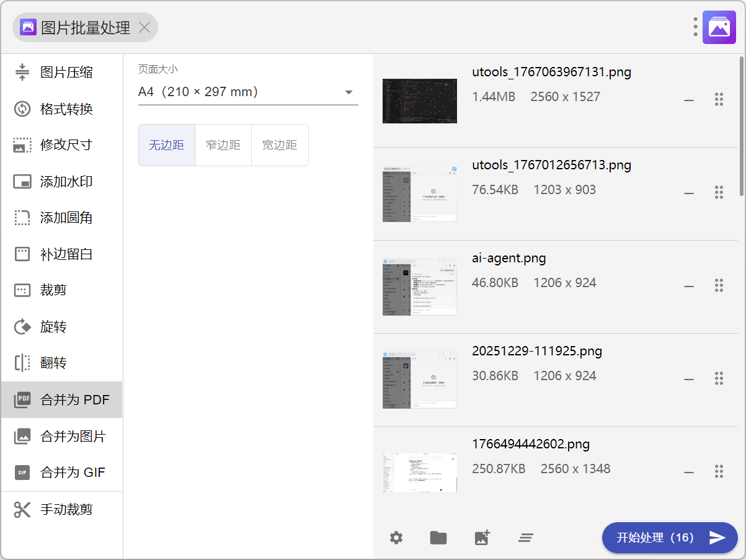746x560 pixels.
Task: Click the 2560 x 1348 dimension text
Action: click(x=575, y=469)
